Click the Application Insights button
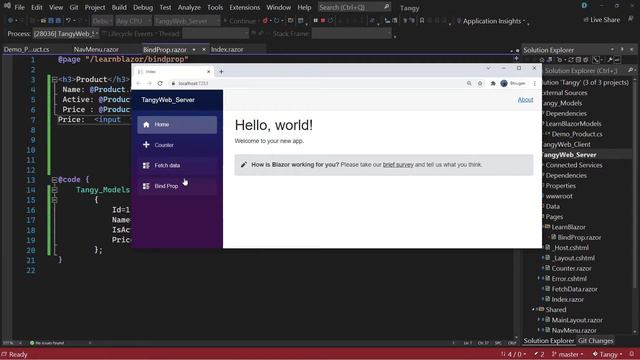Screen dimensions: 640x360 point(491,21)
